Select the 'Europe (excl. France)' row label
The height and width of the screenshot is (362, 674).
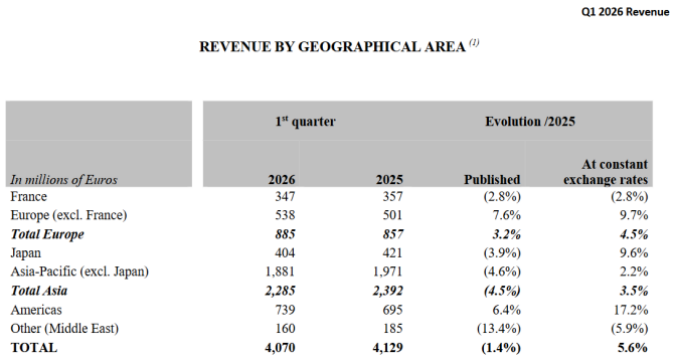pyautogui.click(x=69, y=215)
